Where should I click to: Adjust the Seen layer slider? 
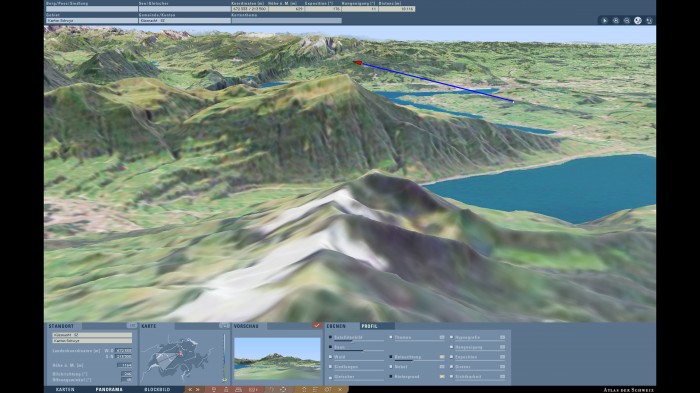[x=359, y=351]
